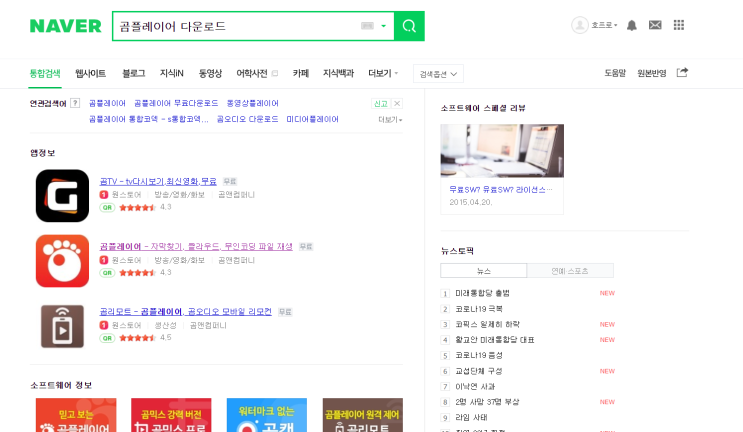Click the green search magnifier button
The width and height of the screenshot is (743, 432).
[409, 26]
